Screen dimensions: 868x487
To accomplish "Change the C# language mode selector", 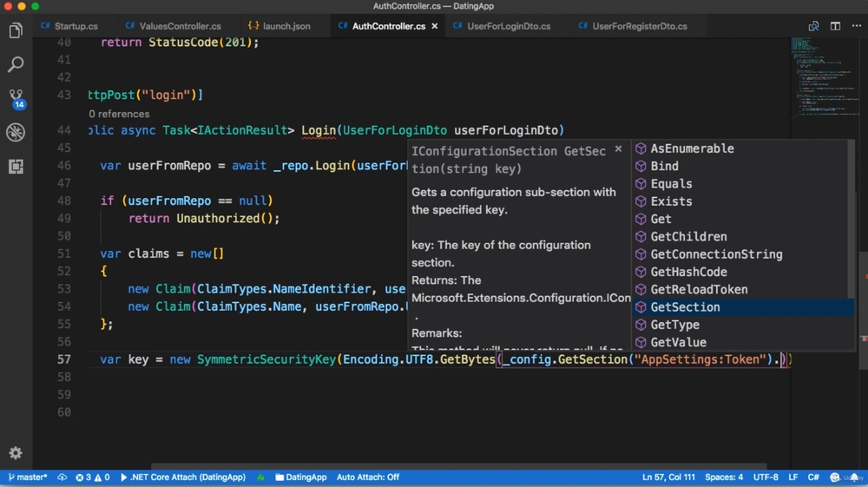I will [x=813, y=477].
